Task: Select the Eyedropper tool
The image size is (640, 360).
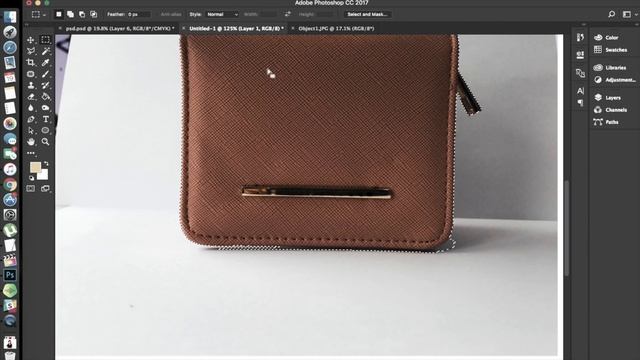Action: tap(45, 62)
